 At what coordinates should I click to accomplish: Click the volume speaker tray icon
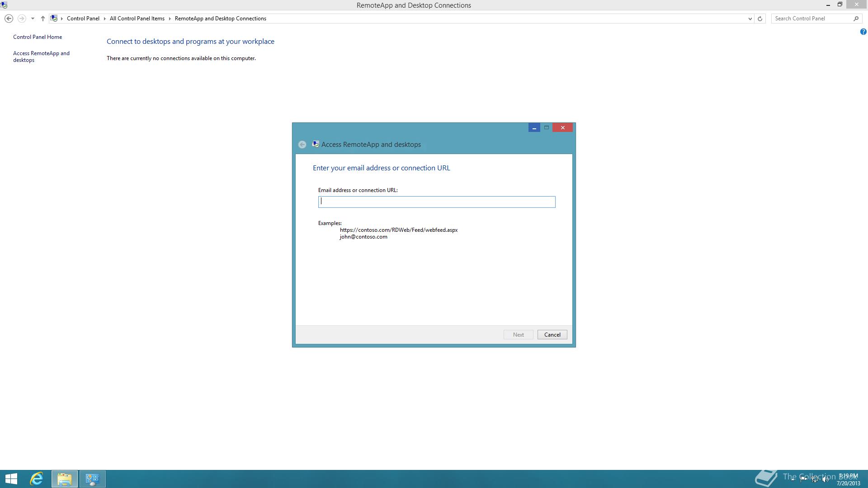coord(826,479)
